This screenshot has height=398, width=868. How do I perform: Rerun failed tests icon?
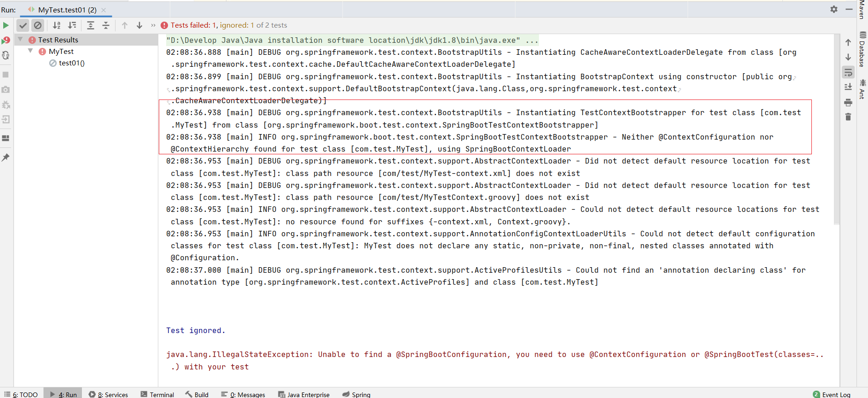pos(6,41)
